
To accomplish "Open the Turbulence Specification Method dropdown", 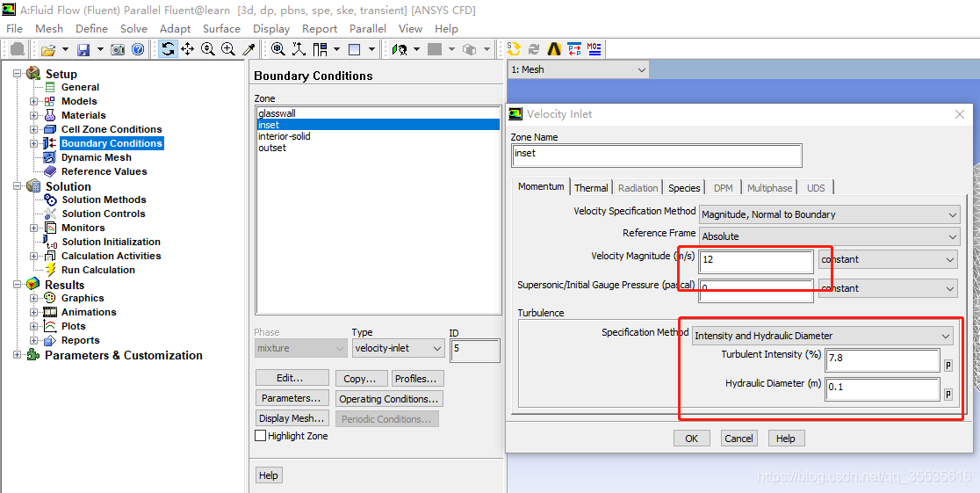I will tap(823, 336).
